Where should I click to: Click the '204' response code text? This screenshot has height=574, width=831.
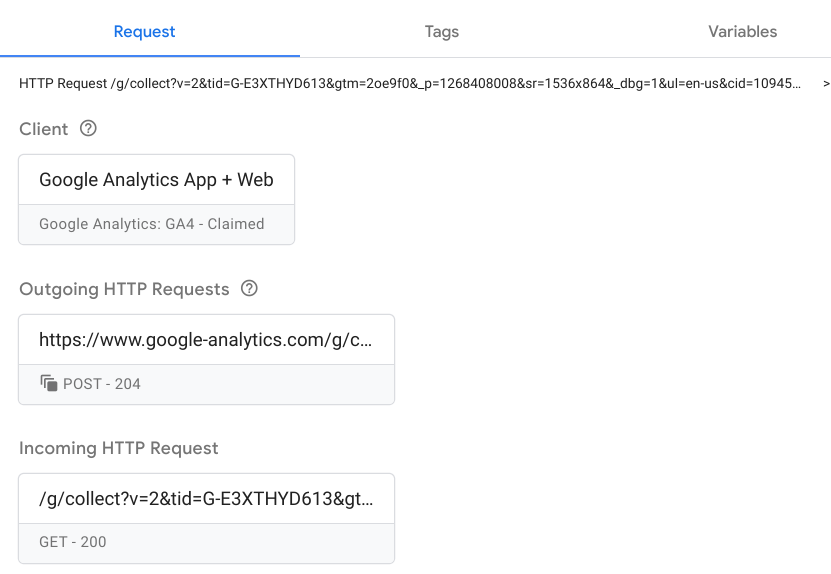coord(127,384)
